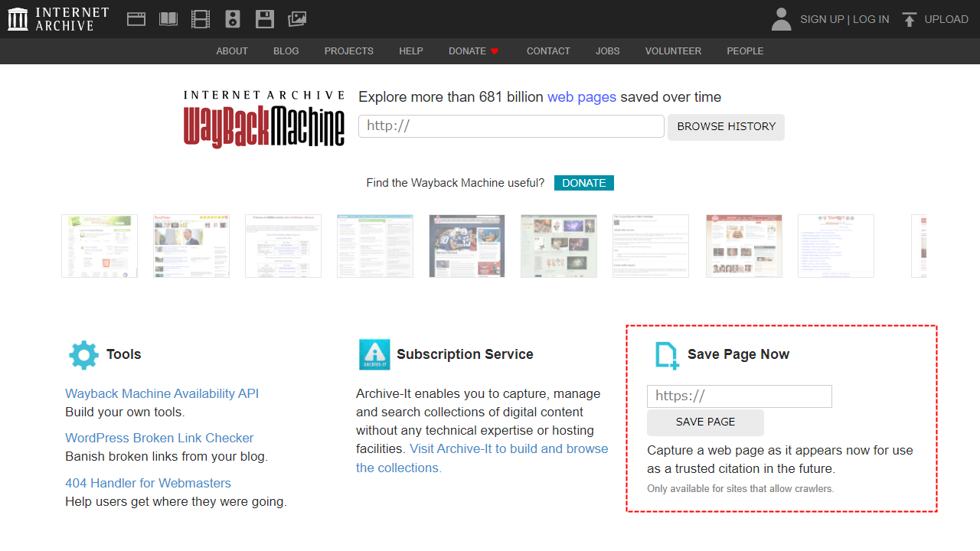Follow the 'web pages' link

[582, 97]
